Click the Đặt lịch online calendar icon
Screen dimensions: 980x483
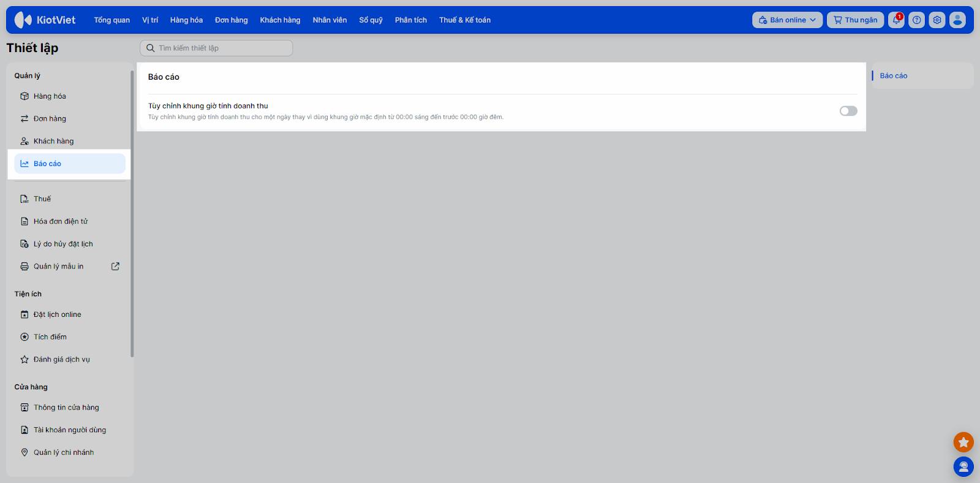24,314
